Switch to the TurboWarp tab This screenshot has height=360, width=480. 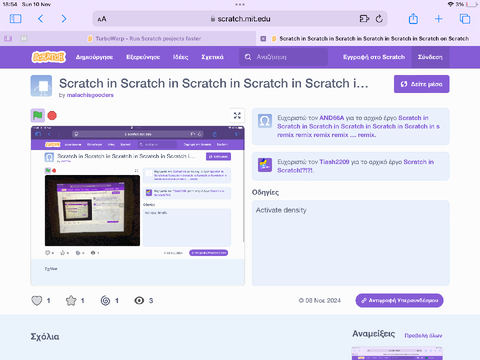[x=144, y=39]
